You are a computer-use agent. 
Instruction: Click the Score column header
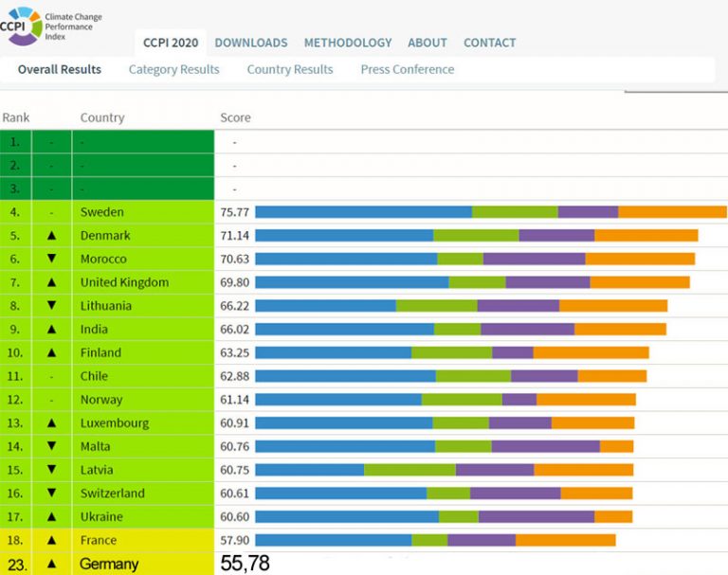tap(235, 117)
